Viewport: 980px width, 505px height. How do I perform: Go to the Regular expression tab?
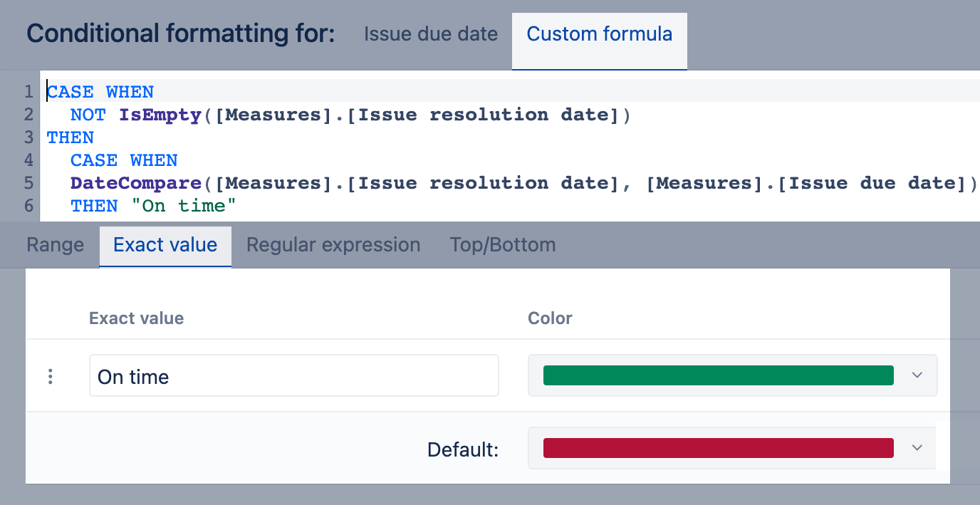[x=333, y=245]
